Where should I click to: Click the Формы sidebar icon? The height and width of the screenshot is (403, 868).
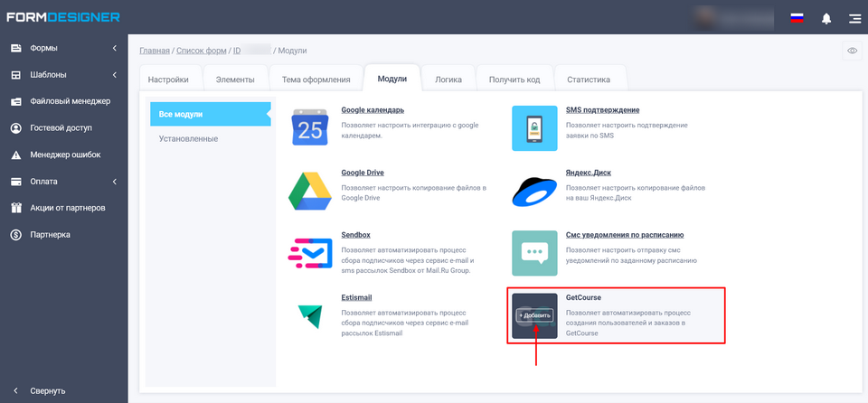[x=16, y=48]
